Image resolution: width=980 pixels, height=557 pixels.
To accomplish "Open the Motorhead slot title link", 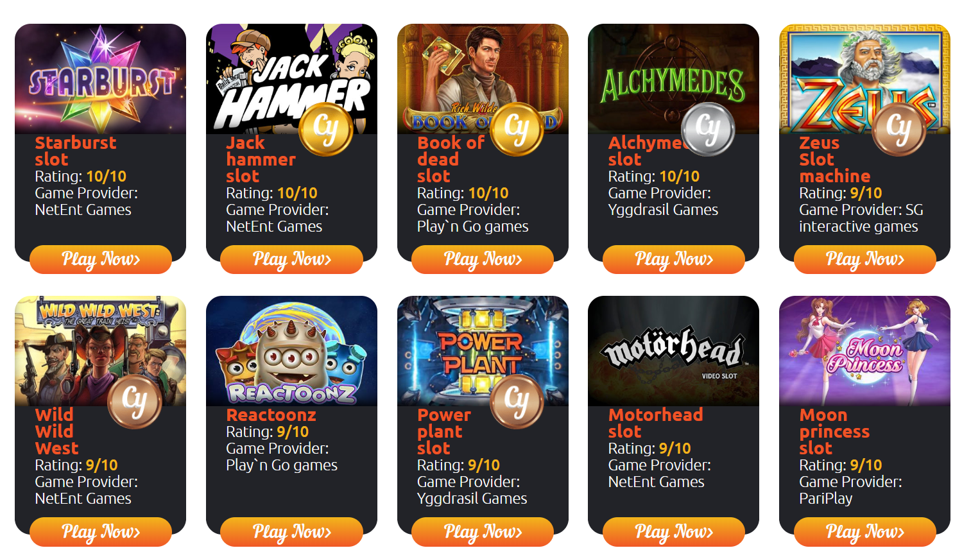I will (x=655, y=423).
